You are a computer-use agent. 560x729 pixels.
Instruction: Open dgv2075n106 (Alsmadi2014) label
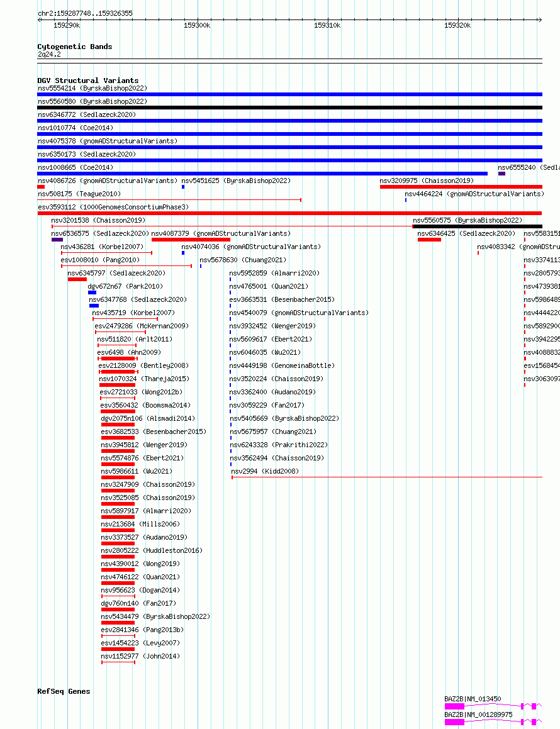click(x=148, y=418)
